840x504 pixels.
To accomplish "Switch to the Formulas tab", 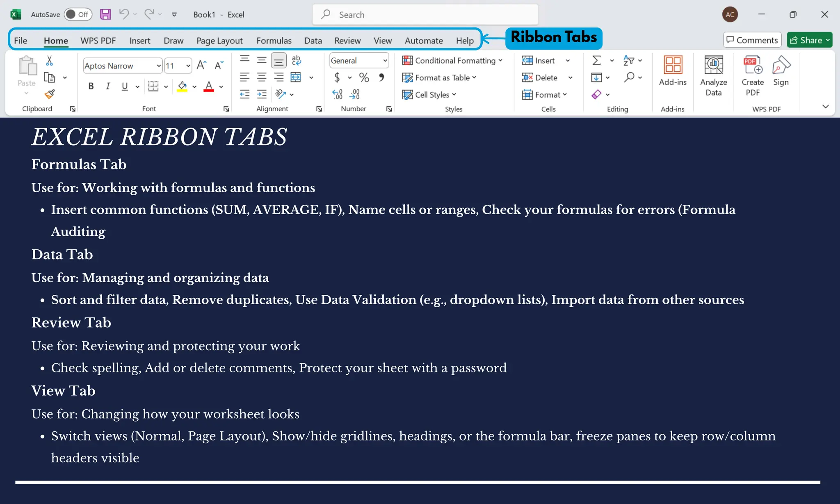I will point(274,40).
